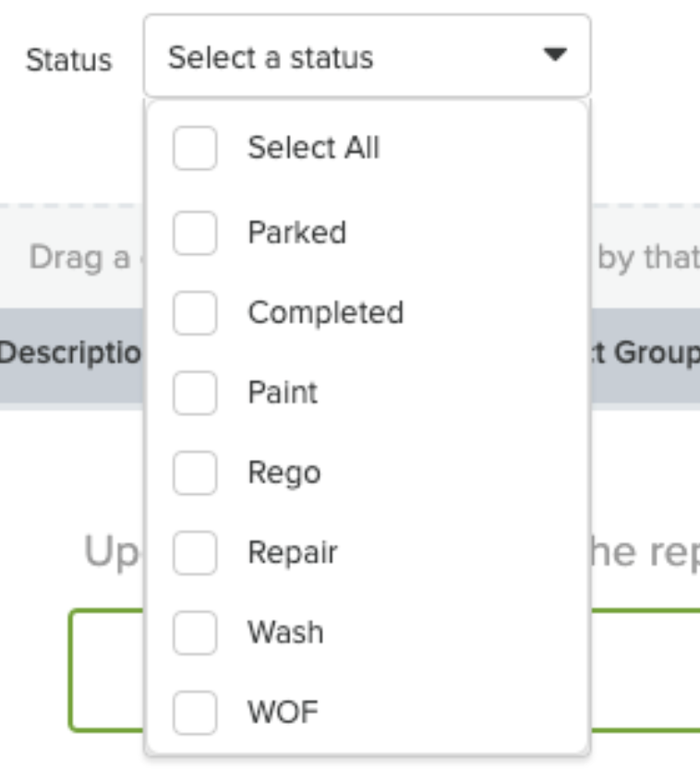The image size is (700, 781).
Task: Check the Rego status checkbox
Action: (x=194, y=472)
